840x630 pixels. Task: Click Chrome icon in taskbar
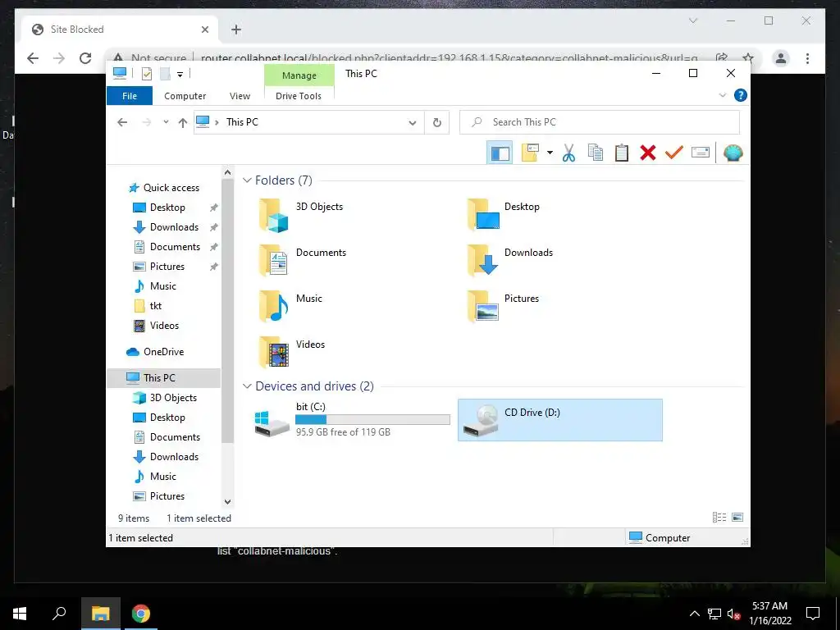[141, 614]
